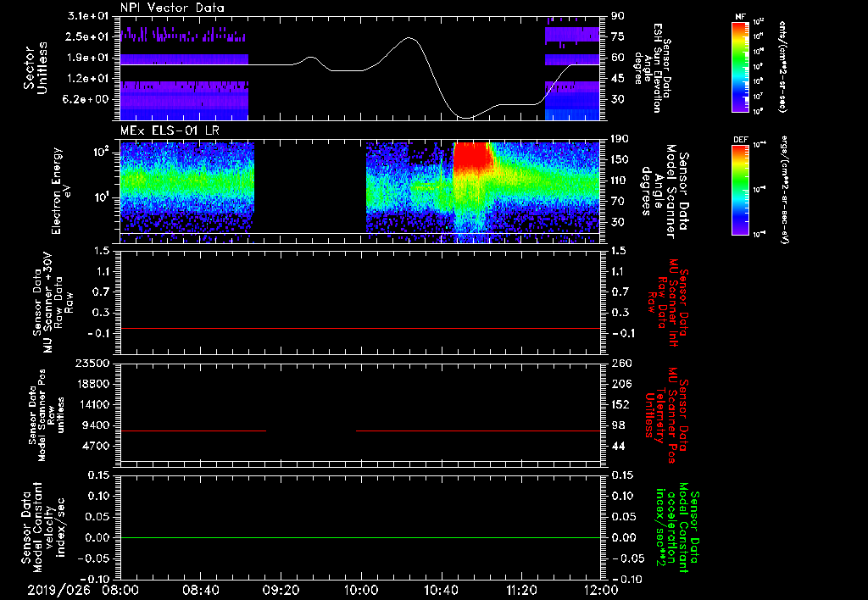Click the 152 telemetry axis tick

620,404
